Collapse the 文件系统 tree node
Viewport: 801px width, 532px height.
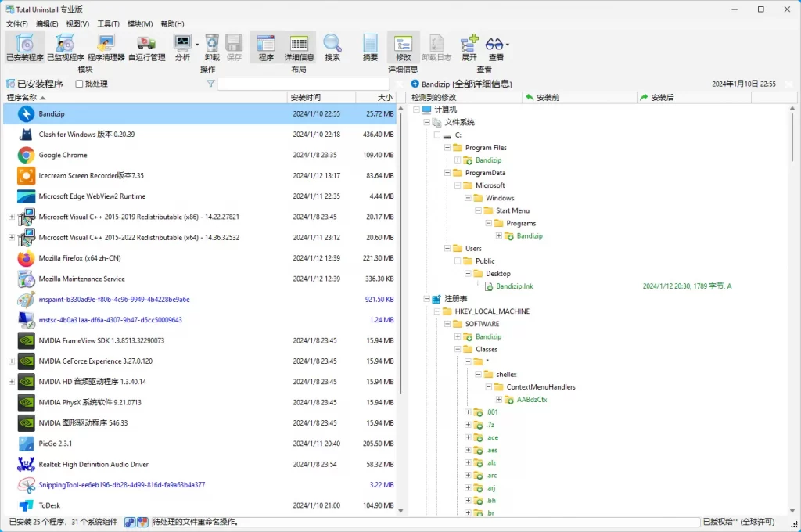tap(426, 122)
